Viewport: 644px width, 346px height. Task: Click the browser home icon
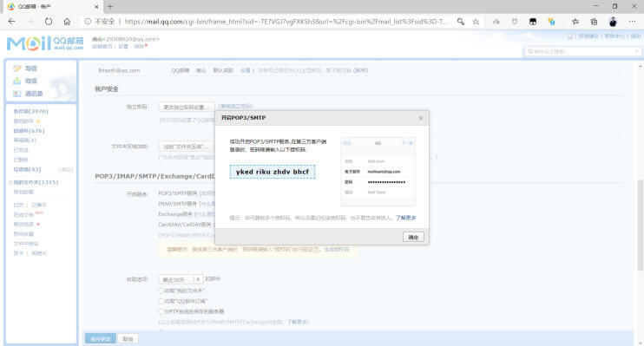(x=67, y=22)
